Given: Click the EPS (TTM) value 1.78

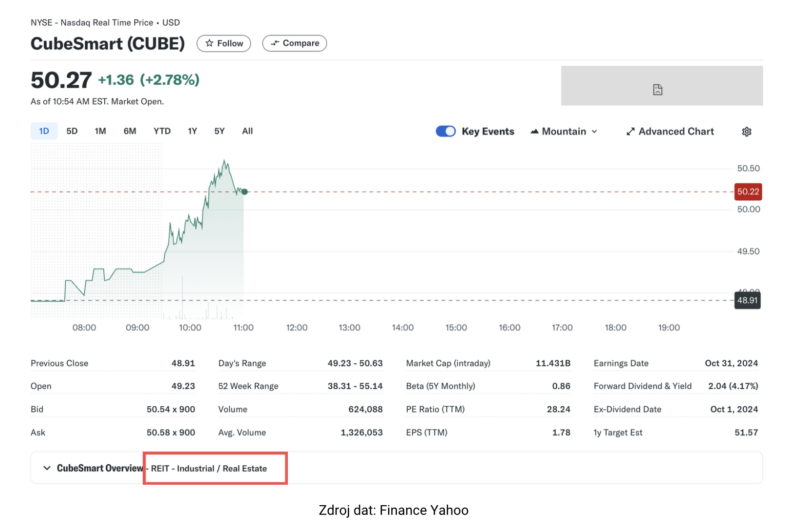Looking at the screenshot, I should point(561,433).
